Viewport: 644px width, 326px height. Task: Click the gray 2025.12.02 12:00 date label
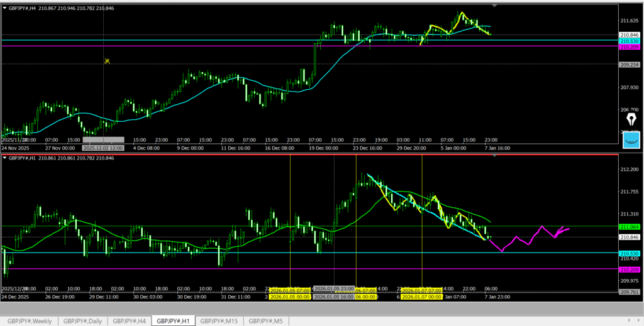tap(104, 140)
